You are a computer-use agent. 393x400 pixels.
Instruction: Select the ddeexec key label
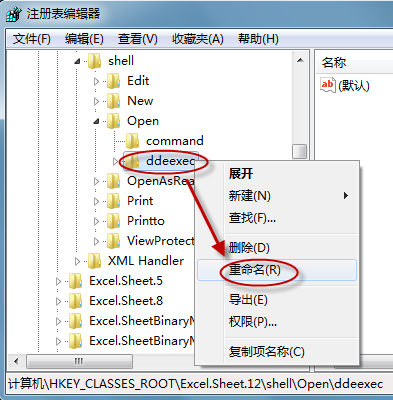(171, 161)
